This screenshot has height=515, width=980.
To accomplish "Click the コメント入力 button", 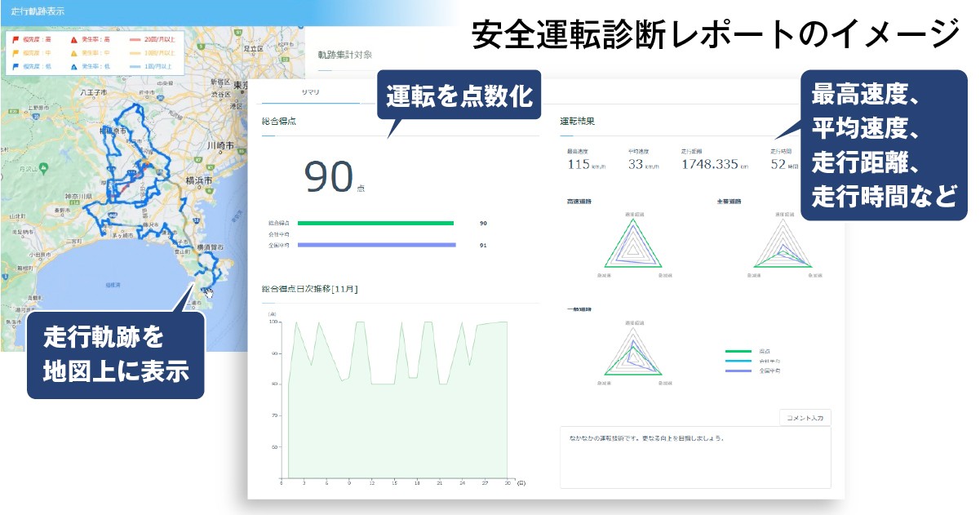I will coord(805,417).
